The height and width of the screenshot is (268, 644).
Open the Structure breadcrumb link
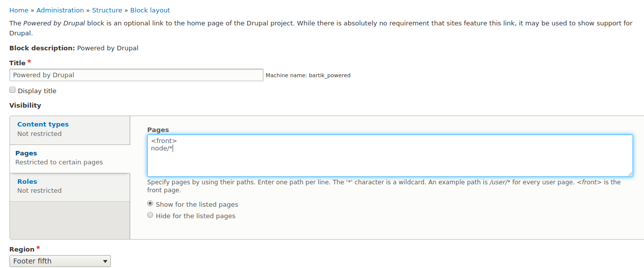107,10
